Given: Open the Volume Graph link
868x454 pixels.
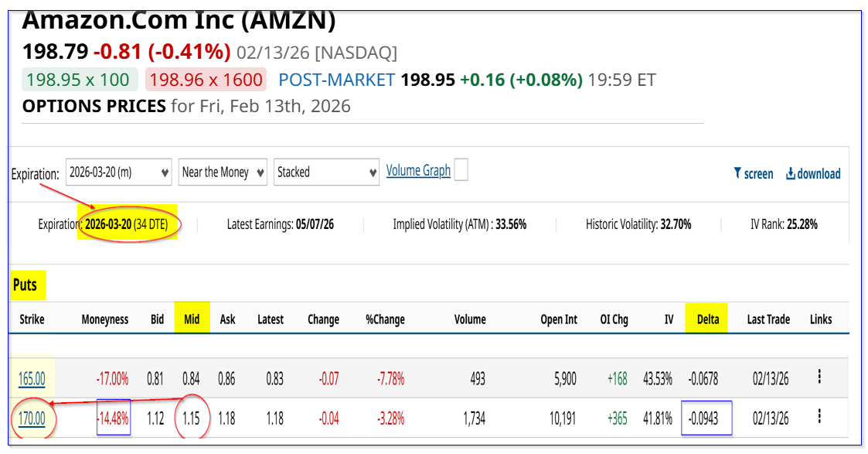Looking at the screenshot, I should tap(418, 171).
